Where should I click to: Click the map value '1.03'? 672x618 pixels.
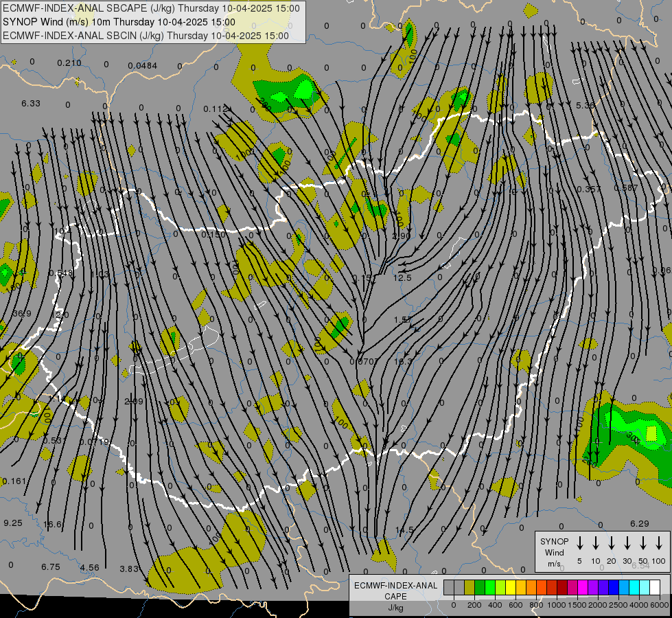point(100,275)
